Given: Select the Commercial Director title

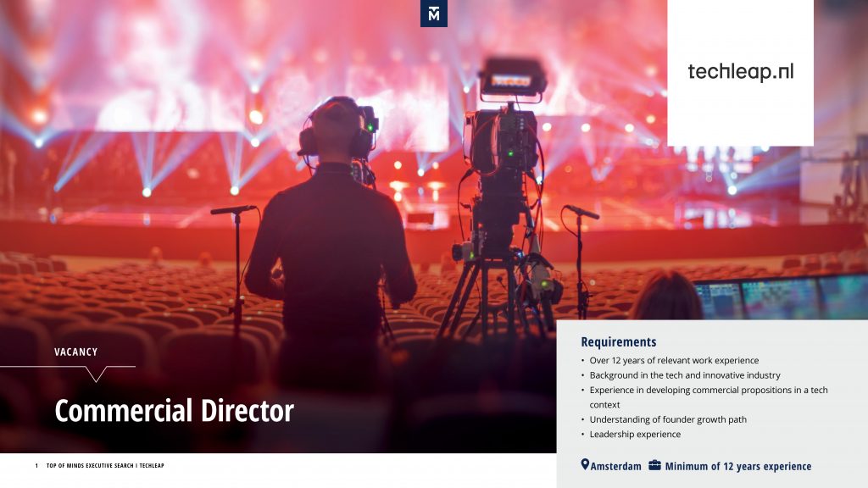Looking at the screenshot, I should pyautogui.click(x=174, y=411).
